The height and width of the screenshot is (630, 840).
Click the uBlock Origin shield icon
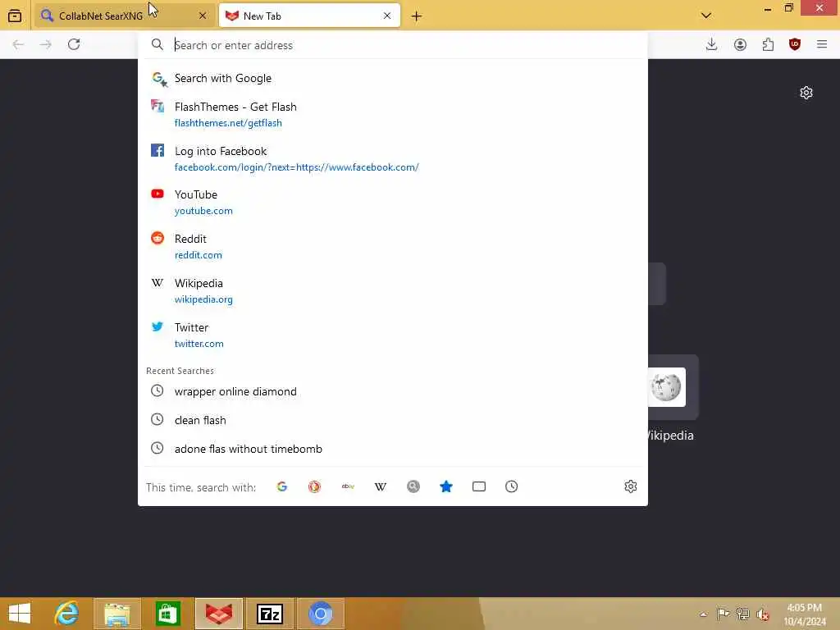794,44
